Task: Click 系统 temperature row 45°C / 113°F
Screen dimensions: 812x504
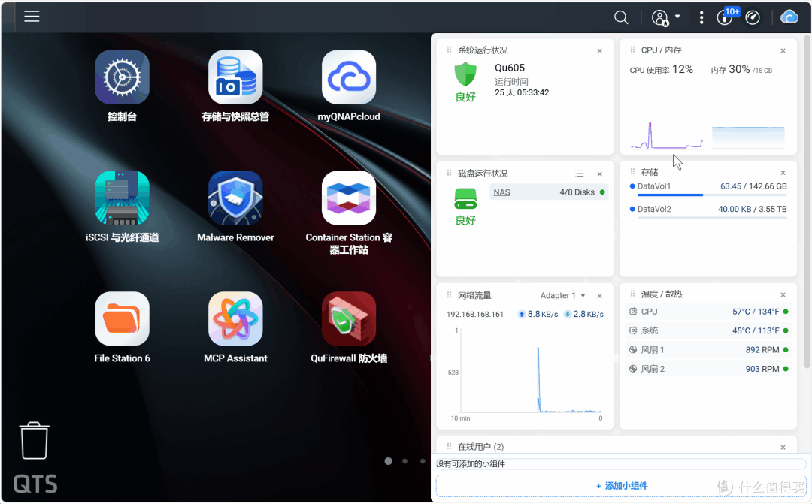Action: tap(708, 330)
